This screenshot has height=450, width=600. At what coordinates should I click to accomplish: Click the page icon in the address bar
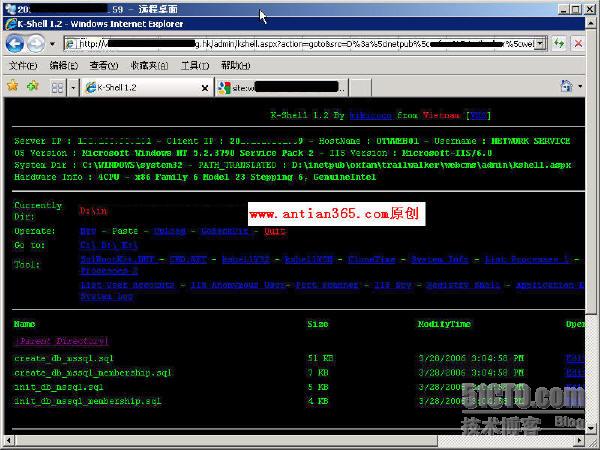[x=71, y=44]
